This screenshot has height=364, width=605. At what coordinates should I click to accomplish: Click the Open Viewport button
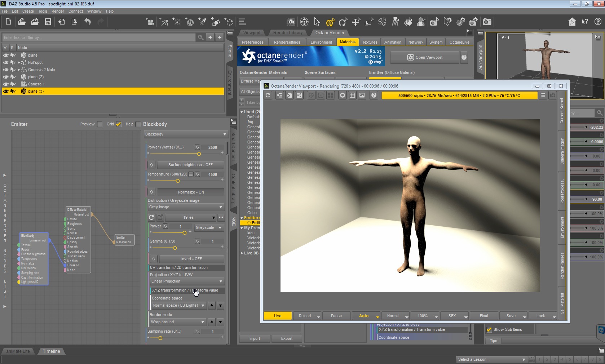(425, 57)
